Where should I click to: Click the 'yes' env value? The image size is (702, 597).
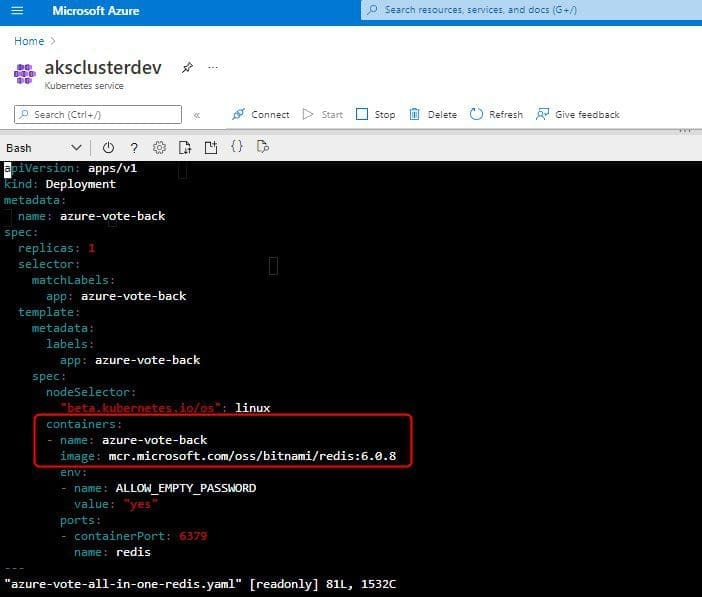(x=141, y=504)
